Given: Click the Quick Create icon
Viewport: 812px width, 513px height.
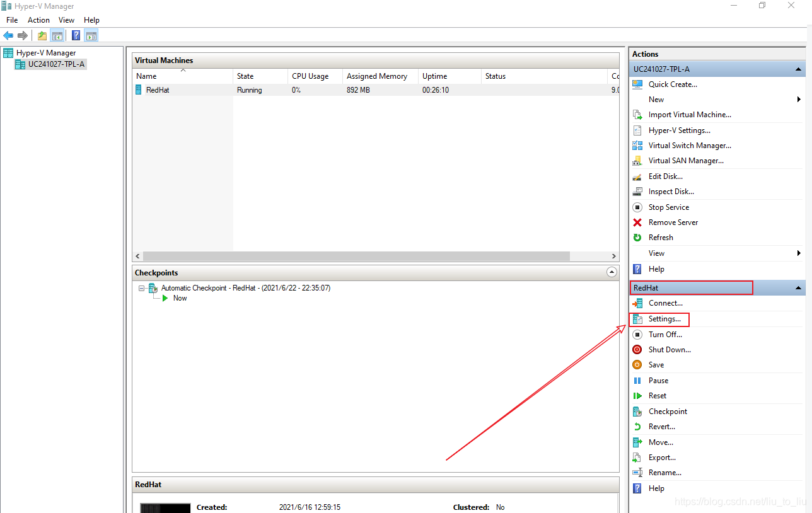Looking at the screenshot, I should 637,84.
